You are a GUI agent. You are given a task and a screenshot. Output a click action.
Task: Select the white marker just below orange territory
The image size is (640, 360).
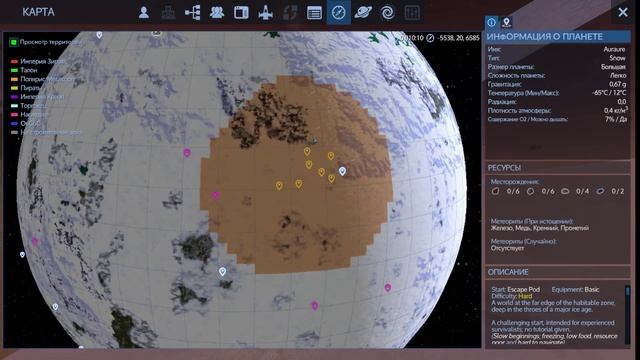pyautogui.click(x=222, y=271)
